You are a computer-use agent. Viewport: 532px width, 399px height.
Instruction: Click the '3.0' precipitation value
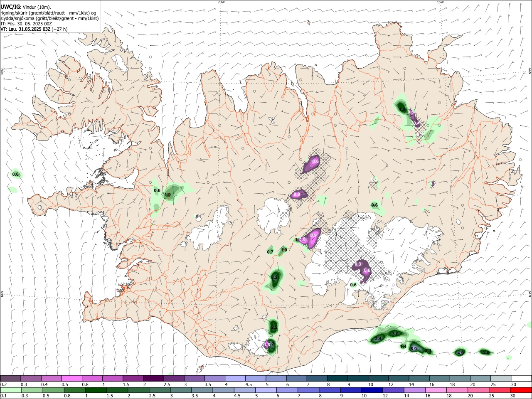point(395,334)
